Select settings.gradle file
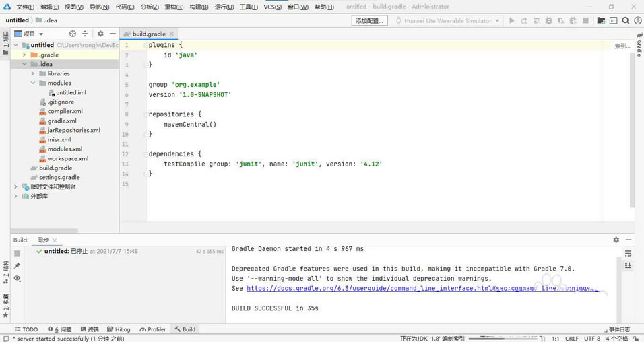The height and width of the screenshot is (342, 644). tap(55, 177)
